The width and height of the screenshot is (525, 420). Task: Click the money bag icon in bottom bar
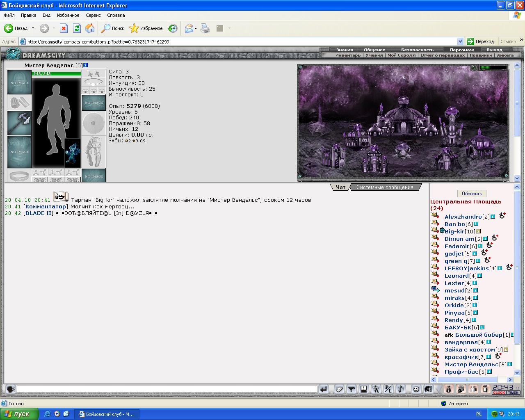(448, 389)
